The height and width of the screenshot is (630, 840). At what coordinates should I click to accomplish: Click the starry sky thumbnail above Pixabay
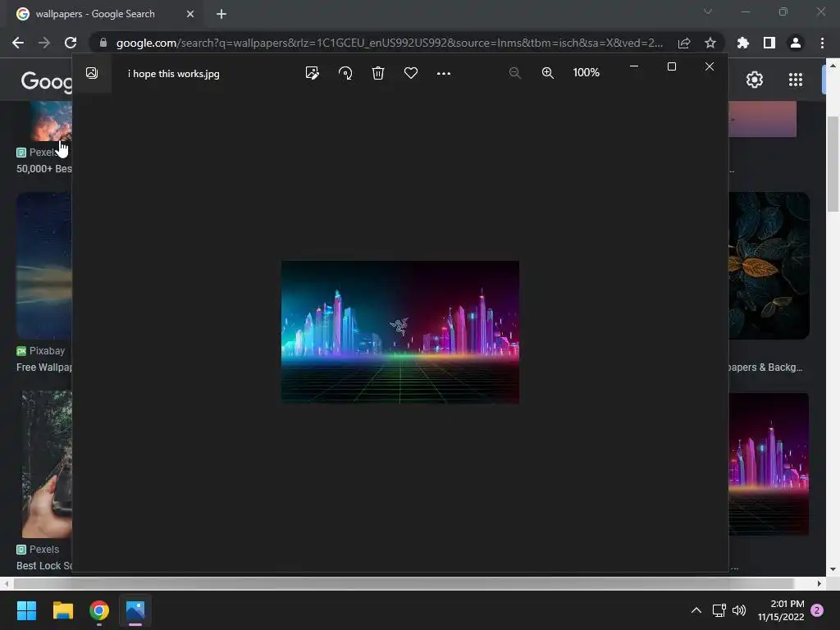pyautogui.click(x=44, y=266)
